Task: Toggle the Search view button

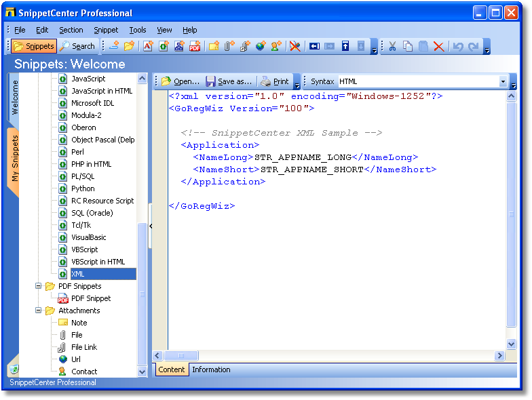Action: (x=77, y=46)
